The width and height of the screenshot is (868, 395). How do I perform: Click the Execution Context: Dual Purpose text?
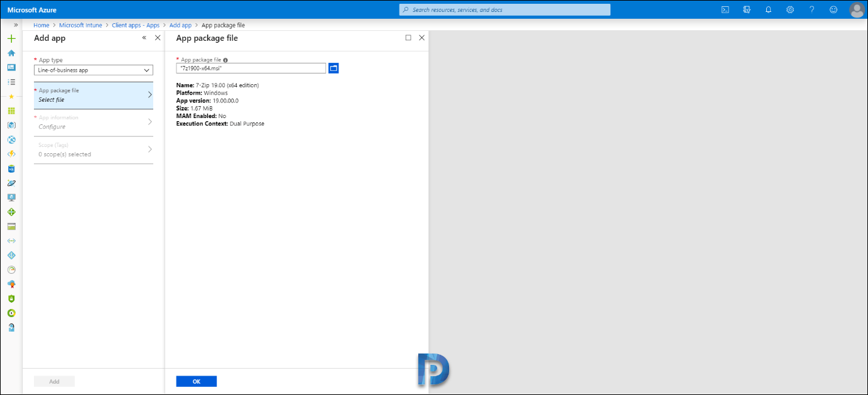(x=220, y=124)
